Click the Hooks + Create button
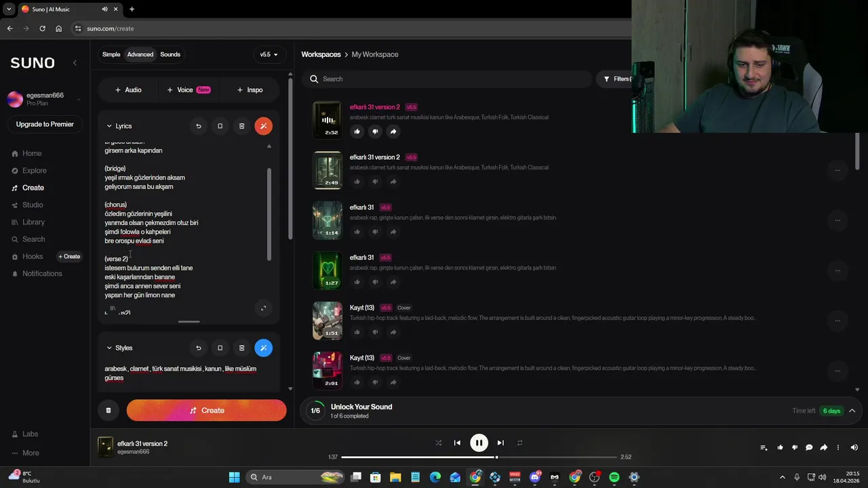This screenshot has height=488, width=868. (x=69, y=256)
